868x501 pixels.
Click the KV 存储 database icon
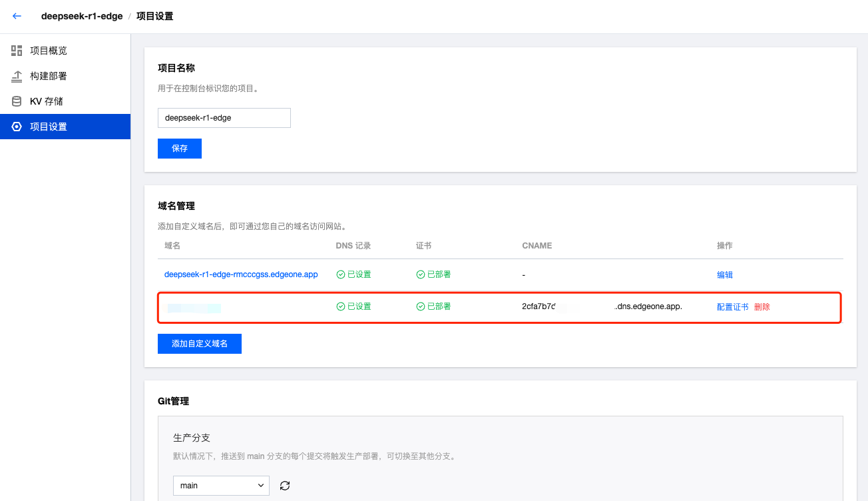17,101
